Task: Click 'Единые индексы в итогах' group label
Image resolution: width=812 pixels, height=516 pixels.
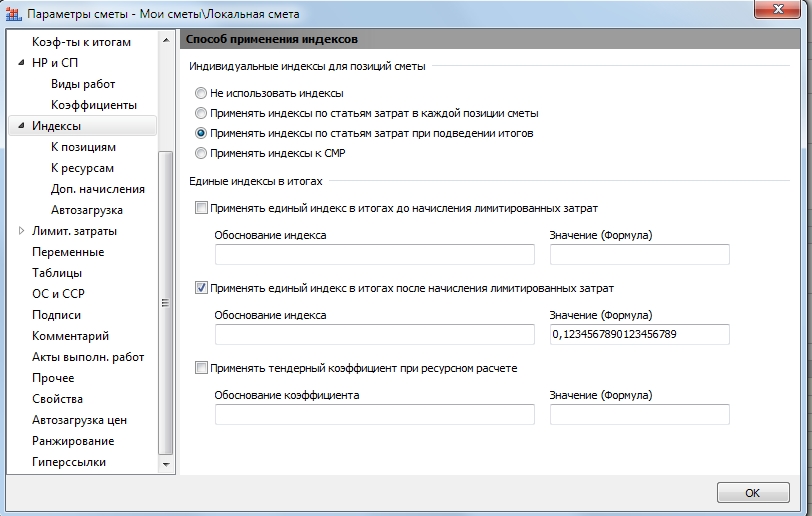Action: coord(256,181)
